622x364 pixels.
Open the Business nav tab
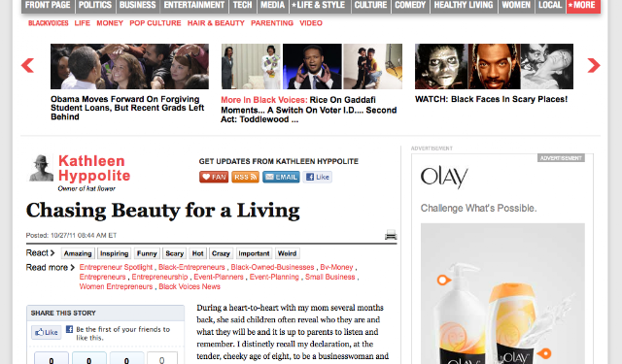[138, 5]
